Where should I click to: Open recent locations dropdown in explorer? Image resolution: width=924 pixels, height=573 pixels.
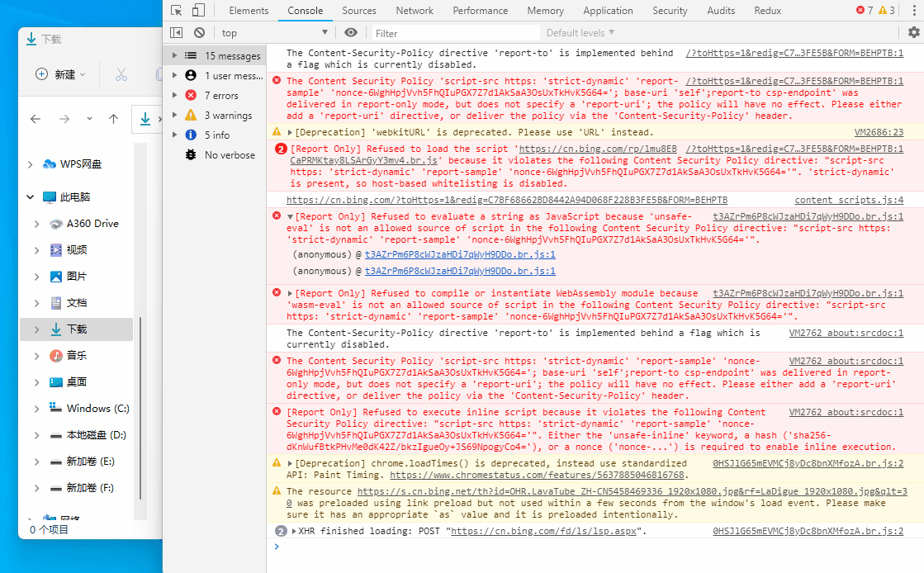click(89, 119)
